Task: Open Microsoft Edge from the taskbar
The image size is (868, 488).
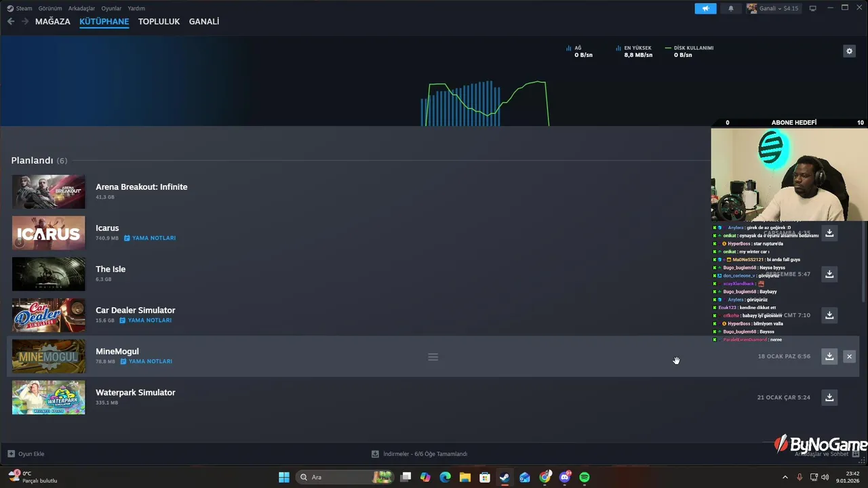Action: 445,477
